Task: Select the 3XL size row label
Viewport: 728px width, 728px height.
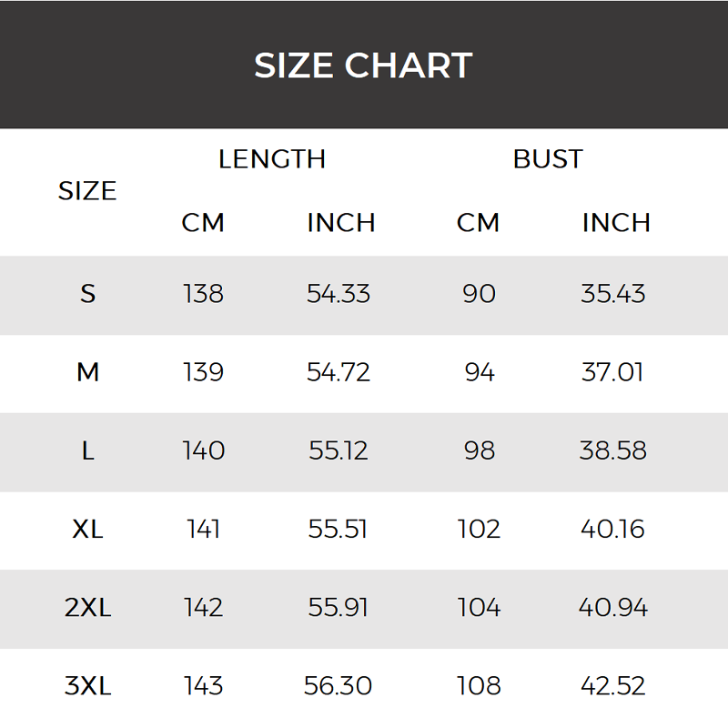Action: click(x=87, y=685)
